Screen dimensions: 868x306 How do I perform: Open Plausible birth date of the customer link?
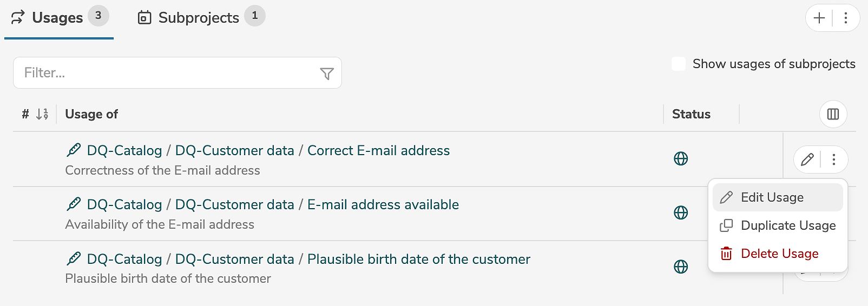coord(418,259)
